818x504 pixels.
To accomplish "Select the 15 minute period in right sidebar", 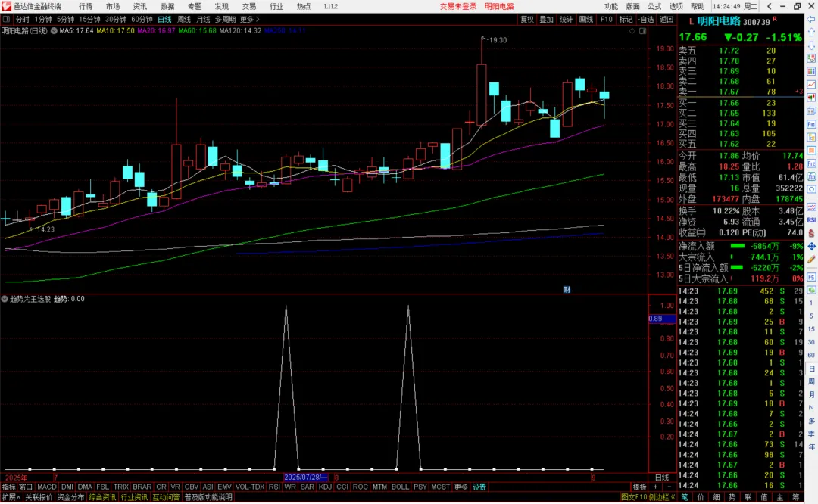I will click(x=811, y=329).
